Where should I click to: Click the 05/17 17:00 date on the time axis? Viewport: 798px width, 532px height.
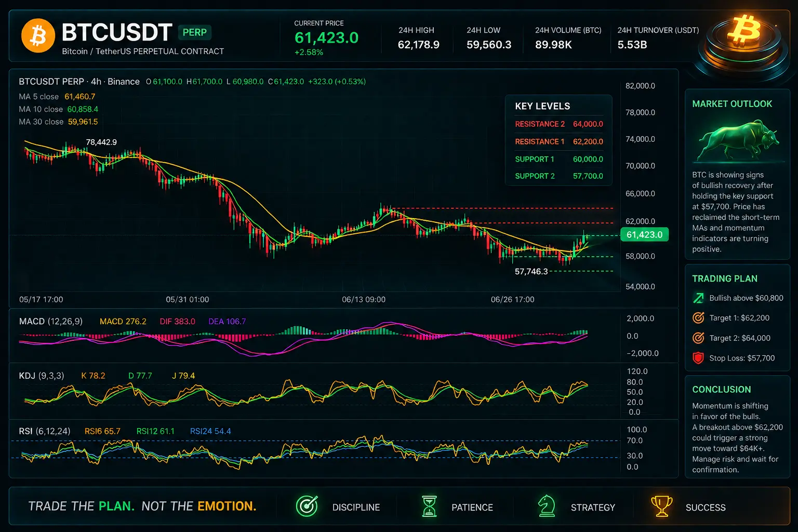point(41,300)
